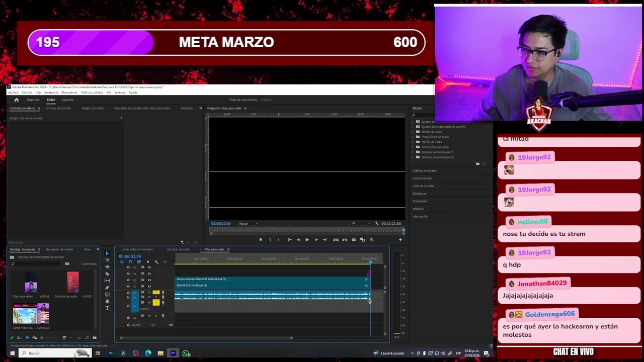Select Juntar video horizontales thumbnail

pos(31,314)
